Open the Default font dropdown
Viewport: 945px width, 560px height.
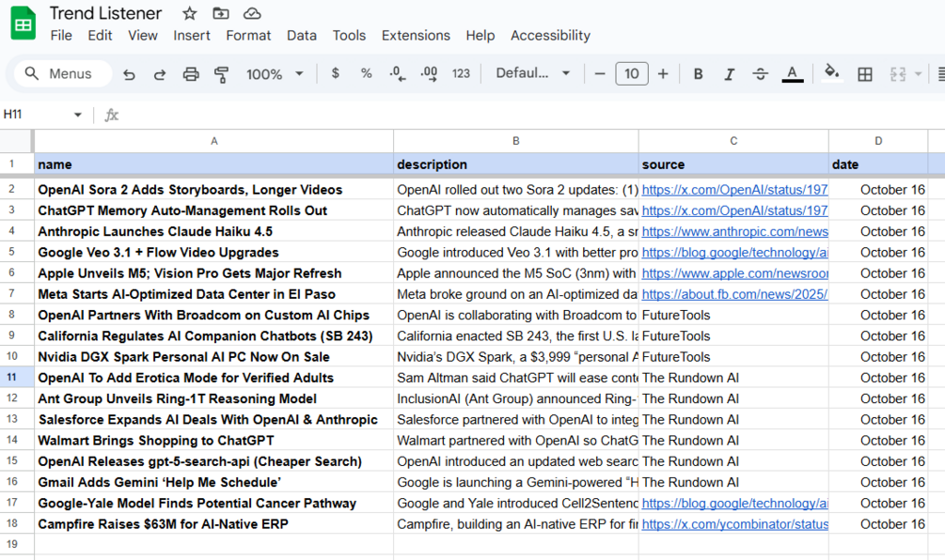pyautogui.click(x=533, y=73)
